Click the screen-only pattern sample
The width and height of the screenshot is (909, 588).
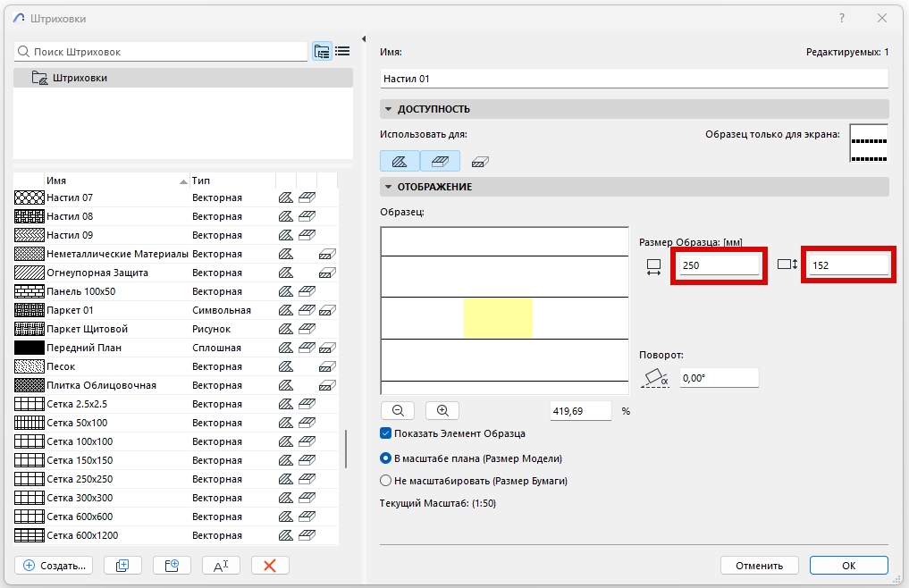(869, 143)
